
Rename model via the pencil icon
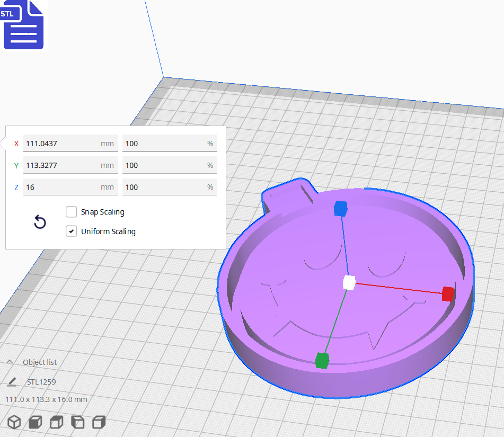(x=12, y=381)
